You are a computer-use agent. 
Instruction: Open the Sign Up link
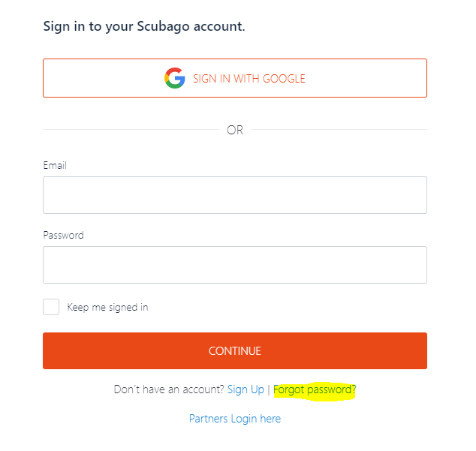[246, 389]
